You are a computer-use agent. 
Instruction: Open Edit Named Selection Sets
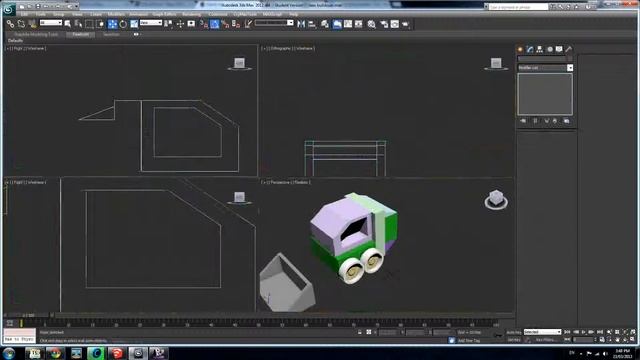pyautogui.click(x=248, y=24)
